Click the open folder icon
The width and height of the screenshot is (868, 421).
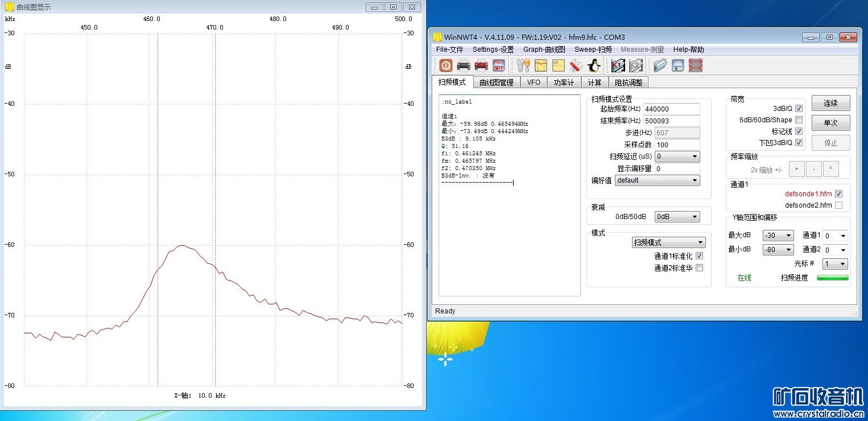(x=660, y=65)
